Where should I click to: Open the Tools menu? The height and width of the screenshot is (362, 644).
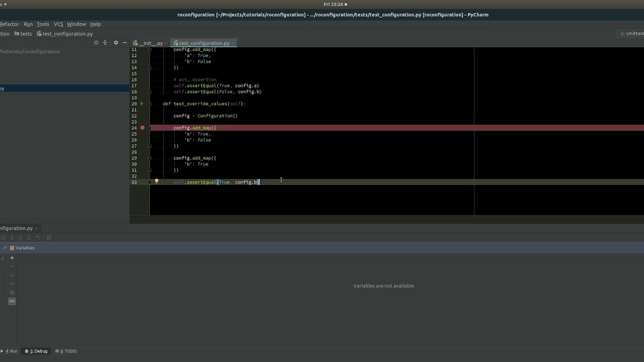pos(43,24)
